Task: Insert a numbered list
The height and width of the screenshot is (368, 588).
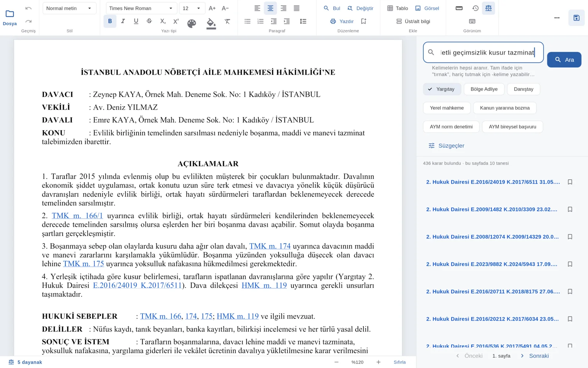Action: (261, 21)
